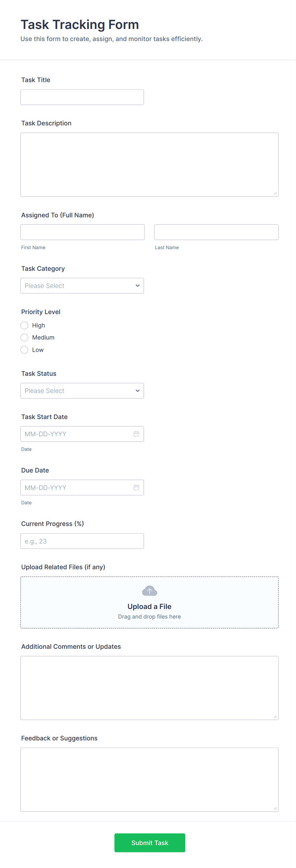Select the Low priority radio button

(x=24, y=350)
